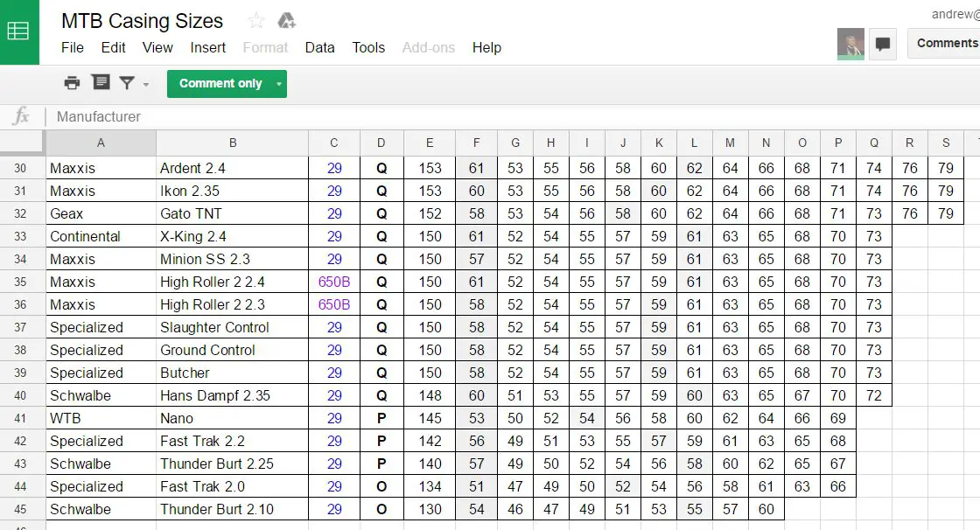Select column B header
980x530 pixels.
233,143
